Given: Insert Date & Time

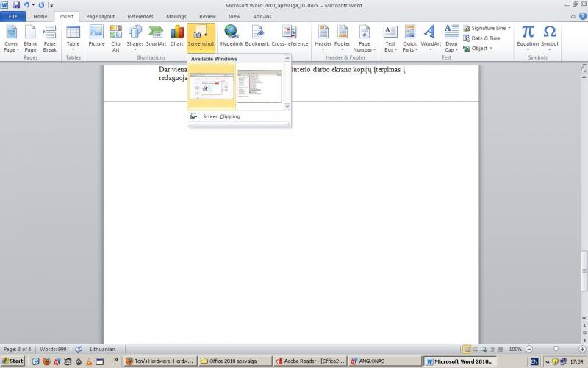Looking at the screenshot, I should click(x=482, y=38).
